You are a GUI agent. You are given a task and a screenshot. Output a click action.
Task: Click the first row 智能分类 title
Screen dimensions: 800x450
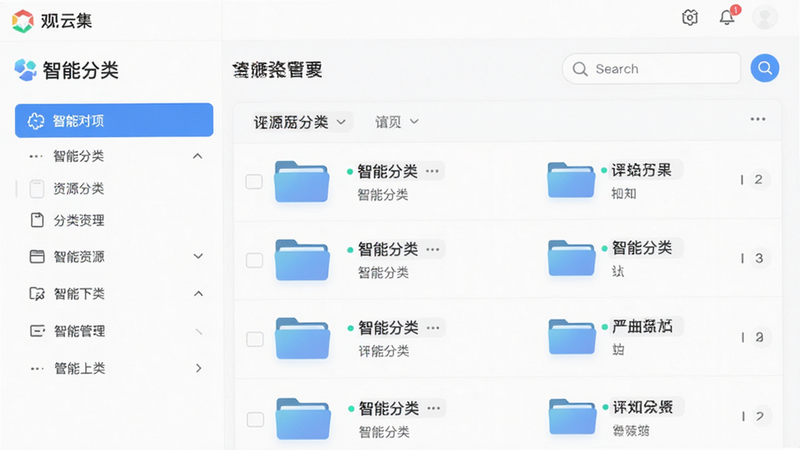(387, 171)
